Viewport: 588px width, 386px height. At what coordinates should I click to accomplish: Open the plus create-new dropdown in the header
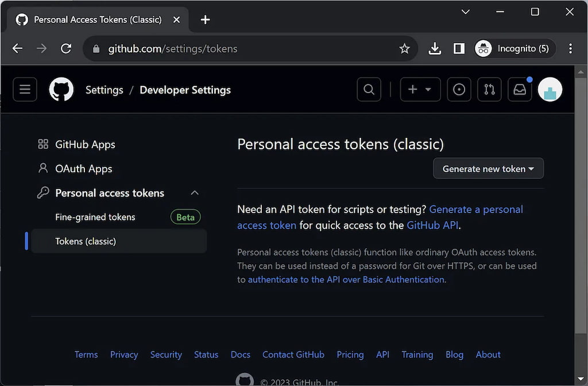point(420,90)
